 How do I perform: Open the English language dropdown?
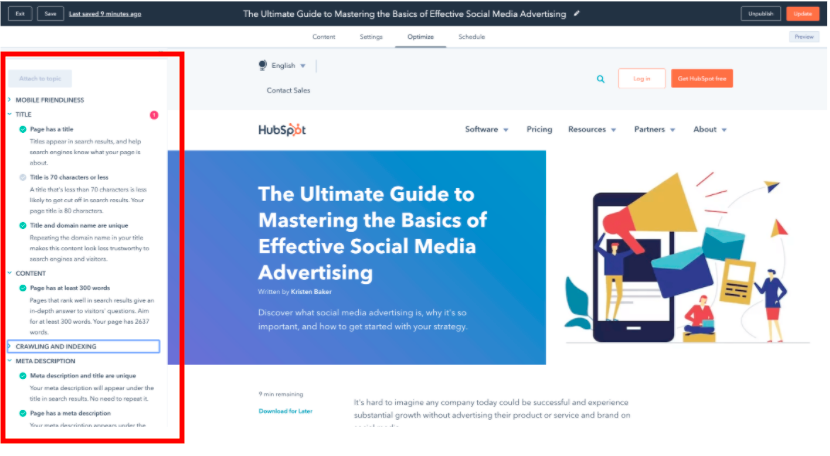tap(288, 66)
